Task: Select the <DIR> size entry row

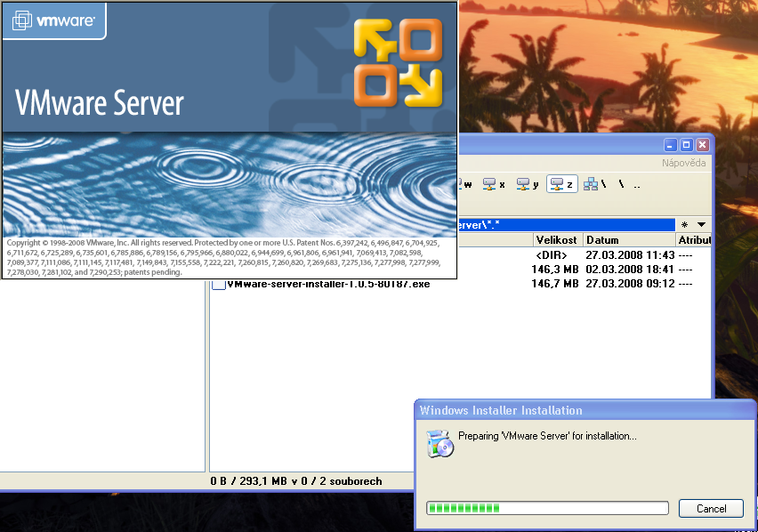Action: pyautogui.click(x=551, y=255)
